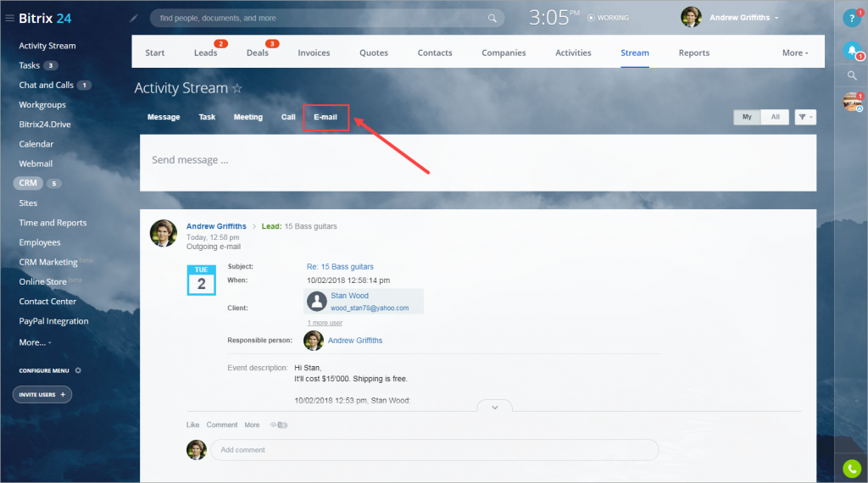This screenshot has width=868, height=483.
Task: Select CRM in left sidebar
Action: coord(28,183)
